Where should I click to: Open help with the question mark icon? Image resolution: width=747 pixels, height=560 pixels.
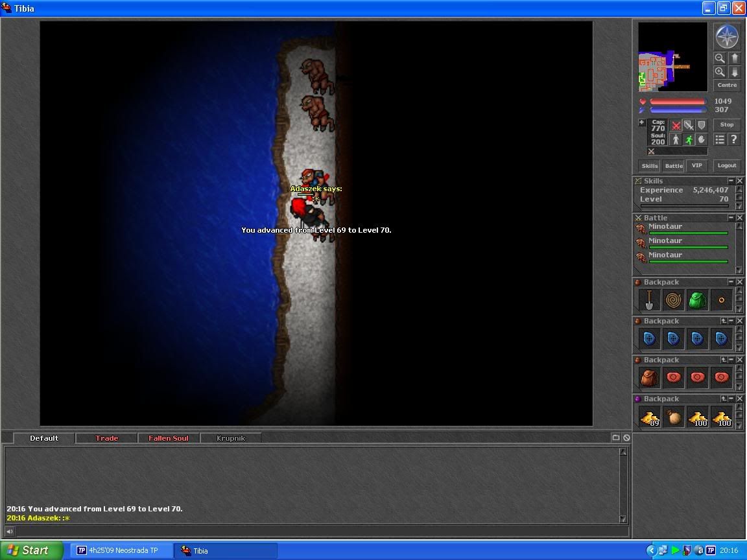(734, 139)
